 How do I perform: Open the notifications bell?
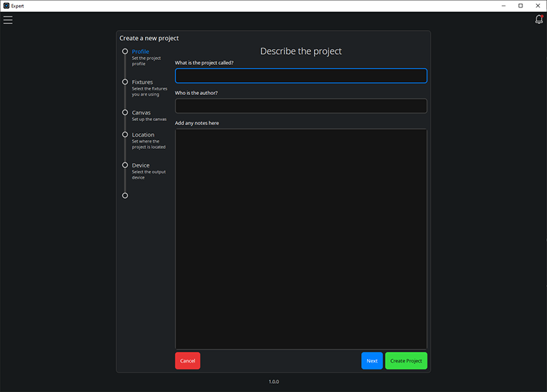tap(539, 20)
